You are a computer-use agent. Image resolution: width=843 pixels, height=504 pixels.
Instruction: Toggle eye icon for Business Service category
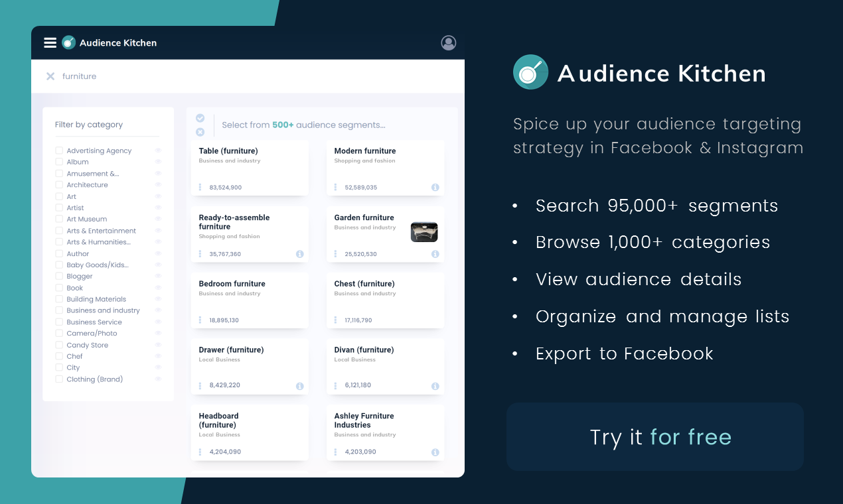pyautogui.click(x=158, y=322)
